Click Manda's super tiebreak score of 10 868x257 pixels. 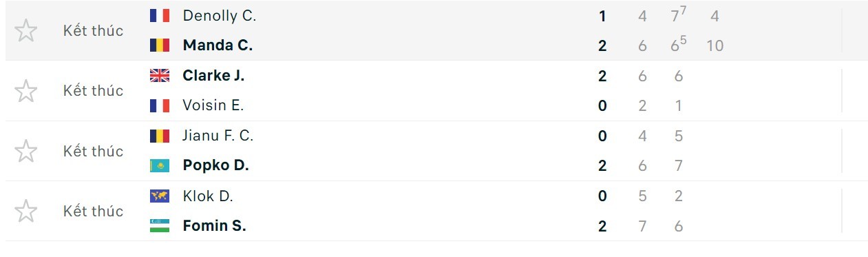click(x=714, y=45)
